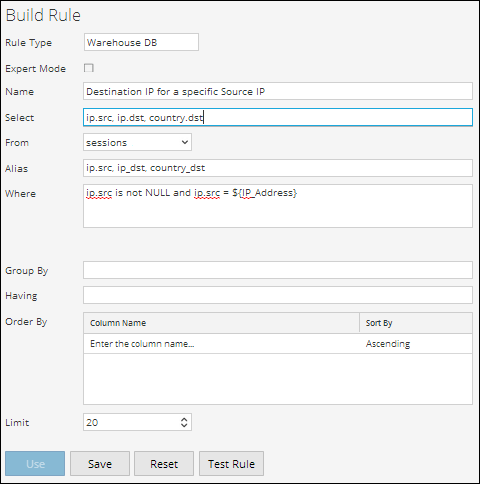
Task: Click into the Where condition text area
Action: (x=278, y=206)
